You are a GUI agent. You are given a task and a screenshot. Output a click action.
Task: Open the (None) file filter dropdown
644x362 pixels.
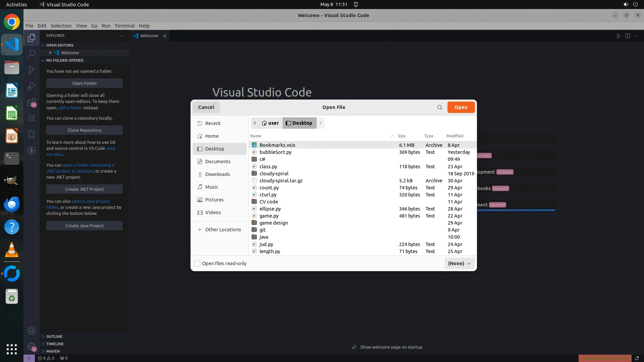click(460, 263)
